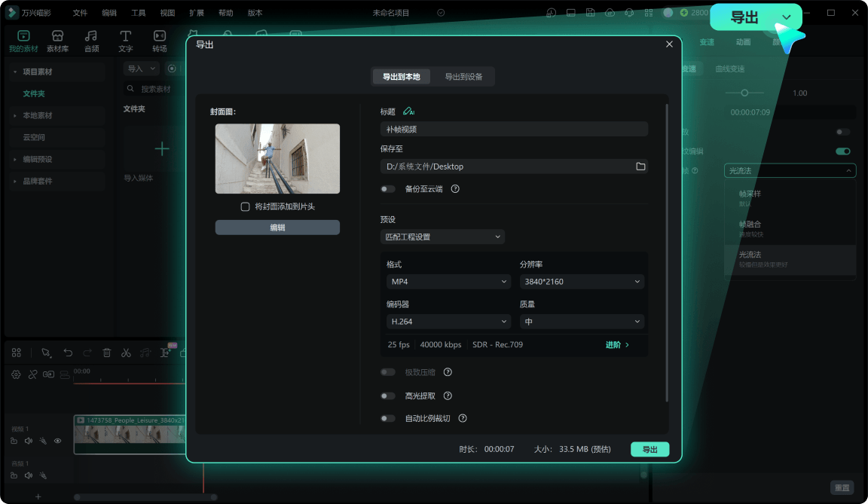
Task: Open the 音频 audio panel
Action: (91, 41)
